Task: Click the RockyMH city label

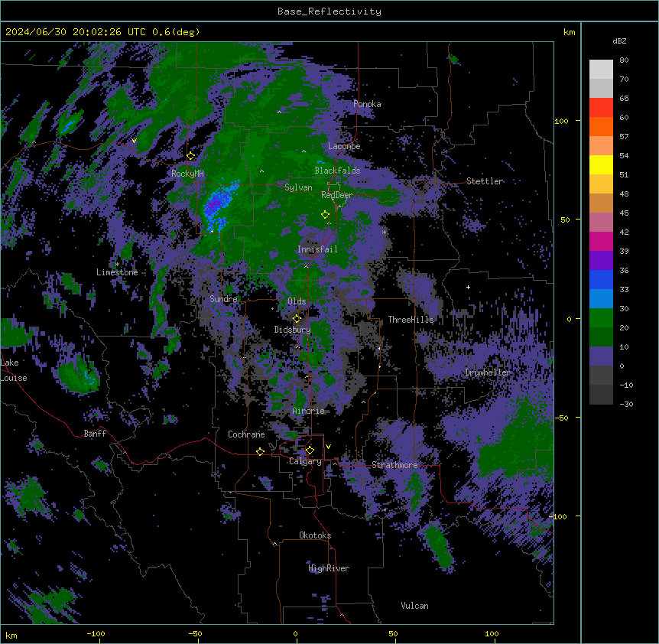Action: click(x=187, y=174)
